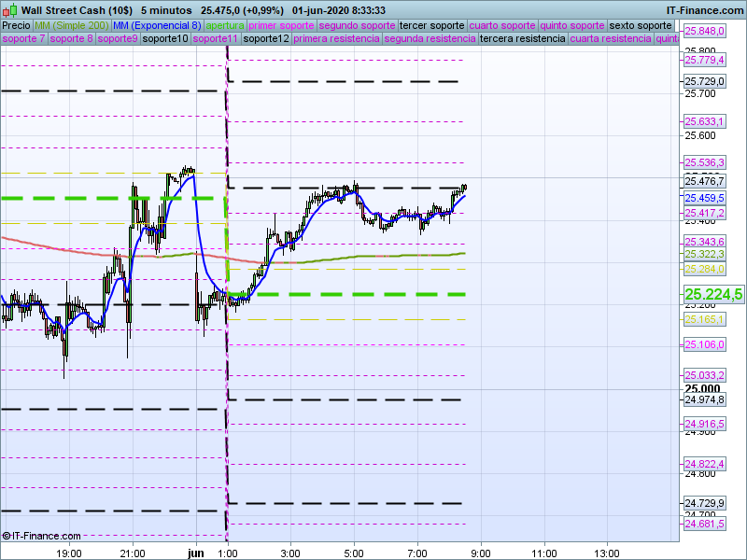Select the quinto soporte legend label

pos(572,26)
